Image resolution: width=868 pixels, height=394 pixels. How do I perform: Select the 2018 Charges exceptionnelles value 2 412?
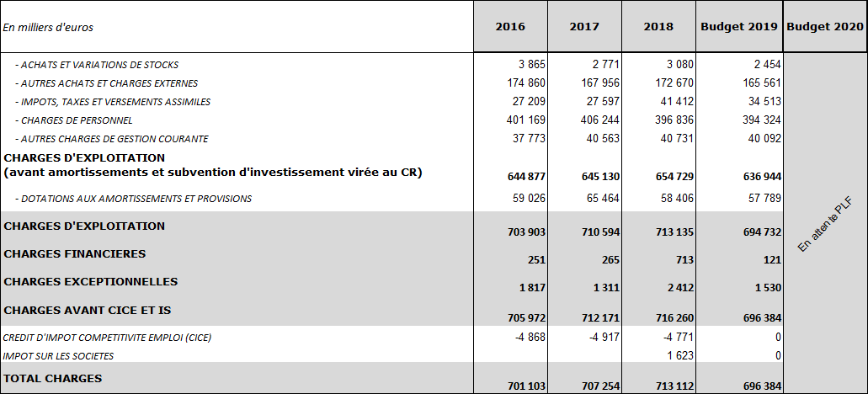(680, 288)
